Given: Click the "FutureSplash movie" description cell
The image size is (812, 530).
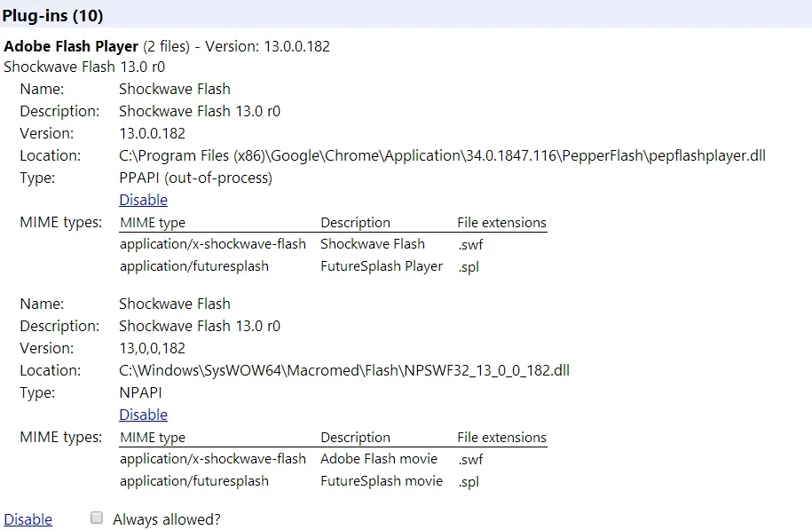Looking at the screenshot, I should point(382,481).
